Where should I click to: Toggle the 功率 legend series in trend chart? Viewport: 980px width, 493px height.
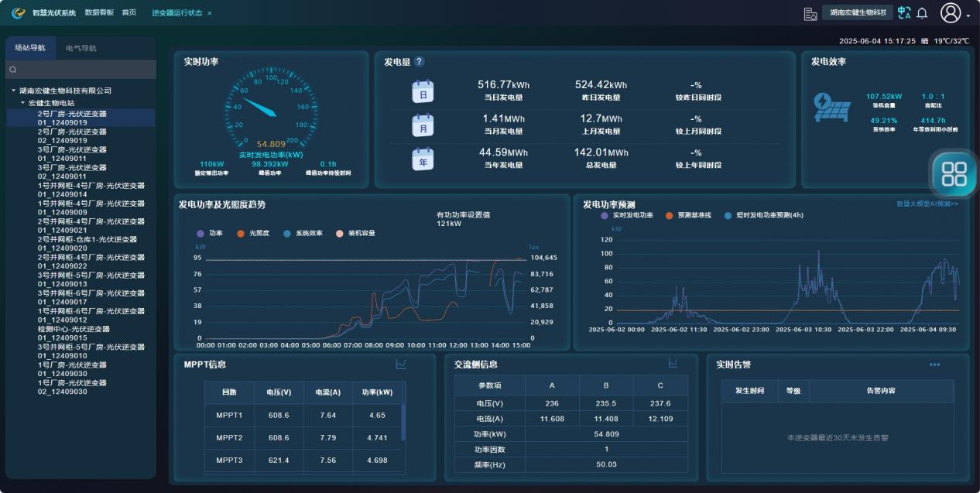pyautogui.click(x=210, y=233)
